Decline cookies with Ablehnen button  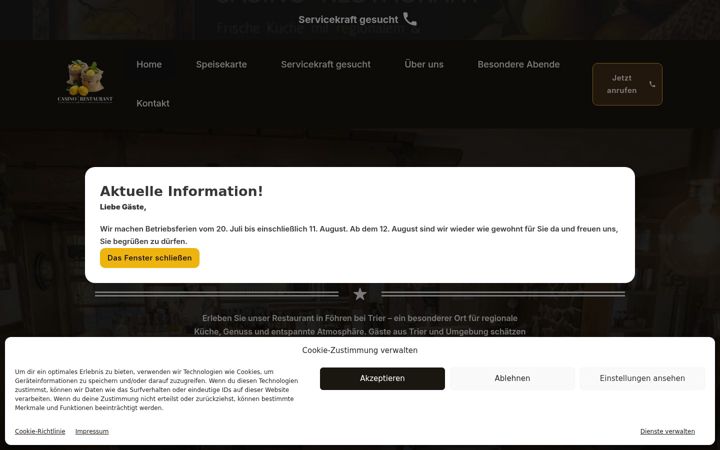tap(512, 378)
